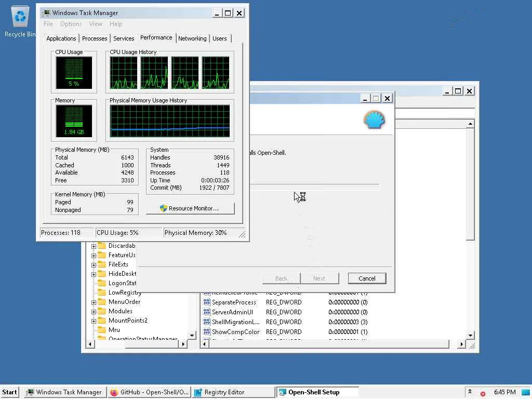The image size is (532, 399).
Task: Click the tree pane scroll down arrow
Action: click(x=192, y=335)
